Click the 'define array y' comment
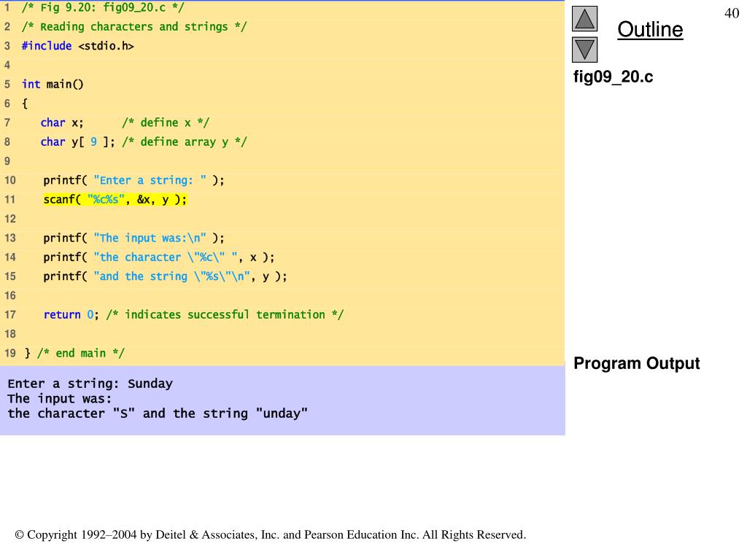747x560 pixels. coord(185,142)
